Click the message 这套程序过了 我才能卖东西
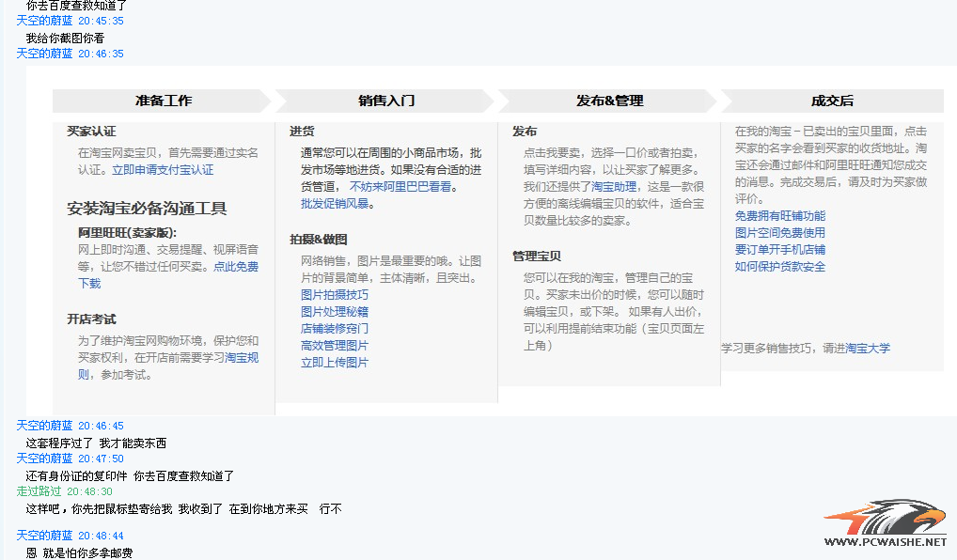 tap(96, 443)
